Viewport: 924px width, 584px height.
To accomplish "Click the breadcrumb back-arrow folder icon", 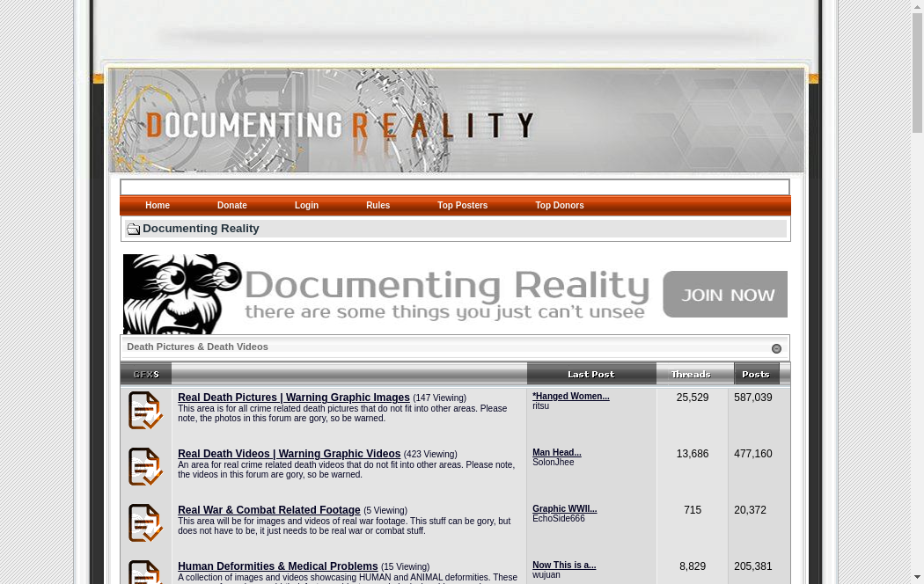I will (133, 230).
